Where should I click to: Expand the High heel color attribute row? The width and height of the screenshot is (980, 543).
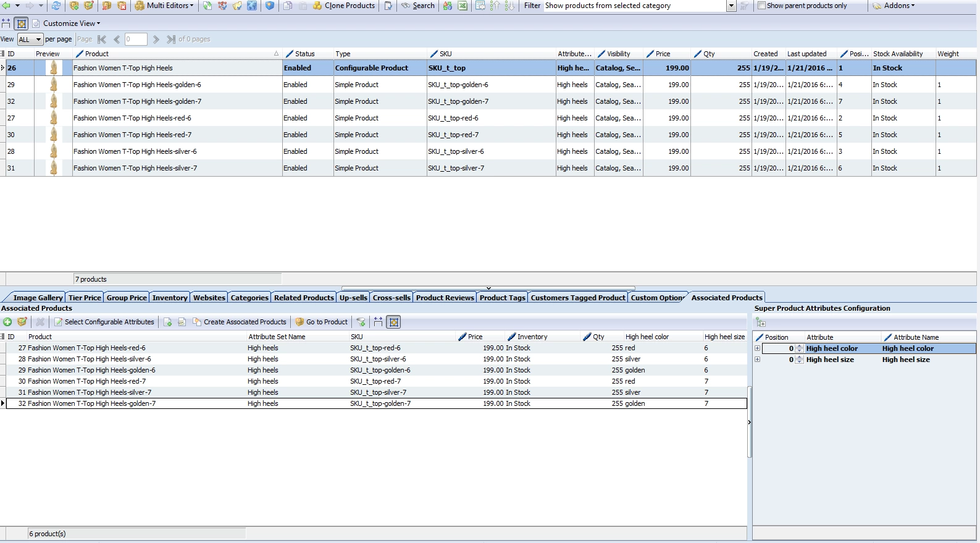point(757,348)
